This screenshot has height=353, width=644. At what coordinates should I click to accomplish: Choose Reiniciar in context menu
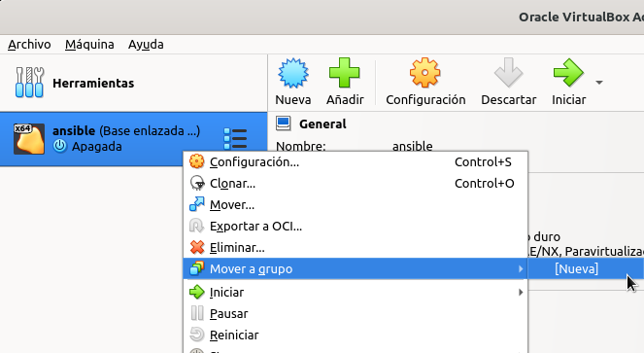356,335
